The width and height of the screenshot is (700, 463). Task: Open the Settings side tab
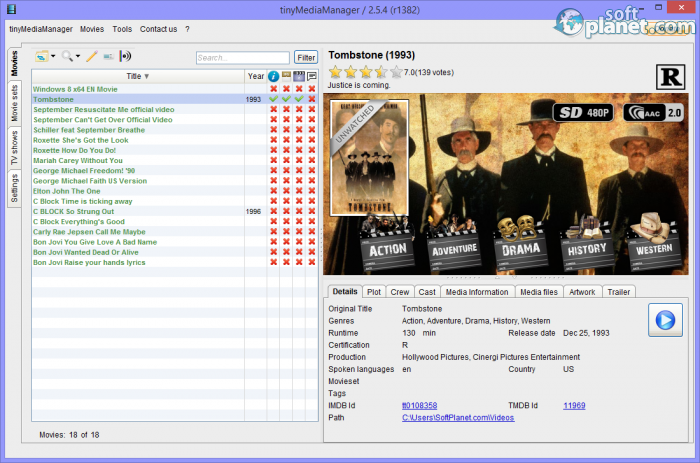tap(14, 188)
